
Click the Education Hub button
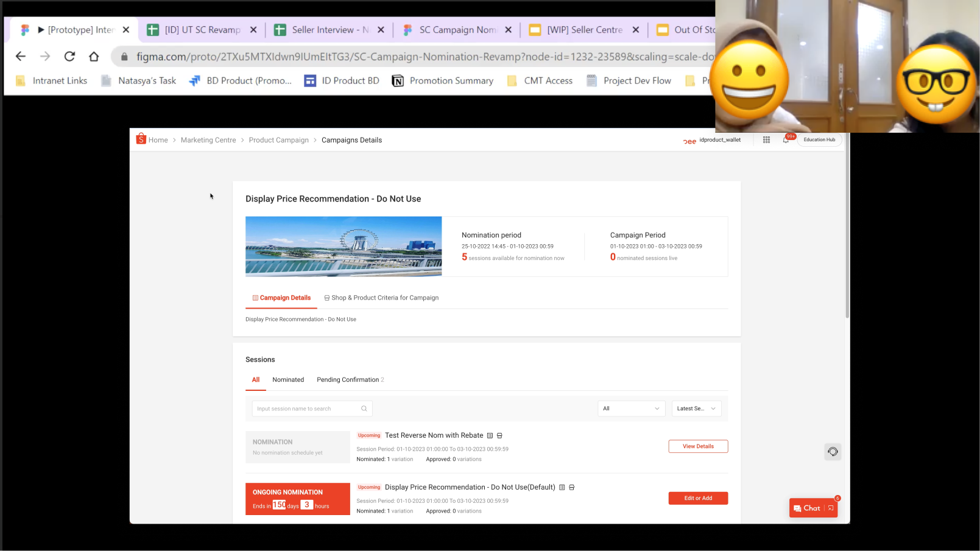[x=819, y=139]
